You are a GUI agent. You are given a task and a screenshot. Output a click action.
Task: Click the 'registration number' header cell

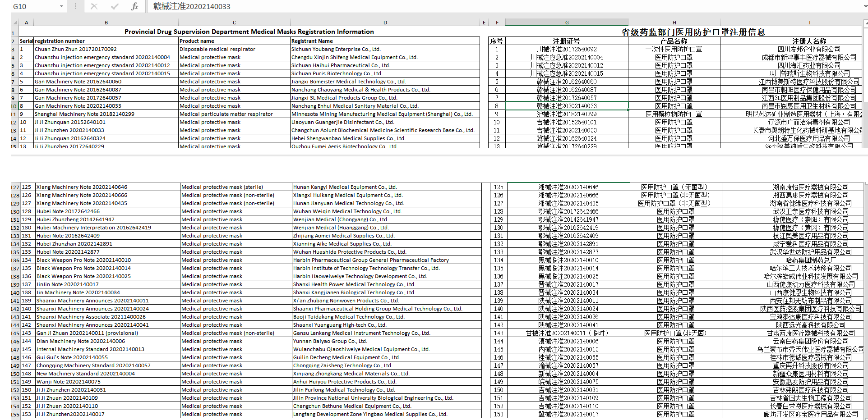point(106,41)
